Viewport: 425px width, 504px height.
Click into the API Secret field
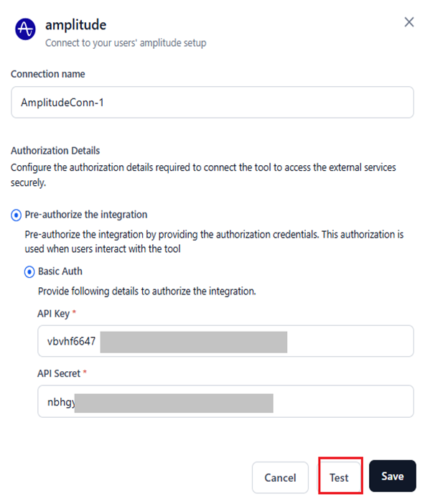(225, 401)
